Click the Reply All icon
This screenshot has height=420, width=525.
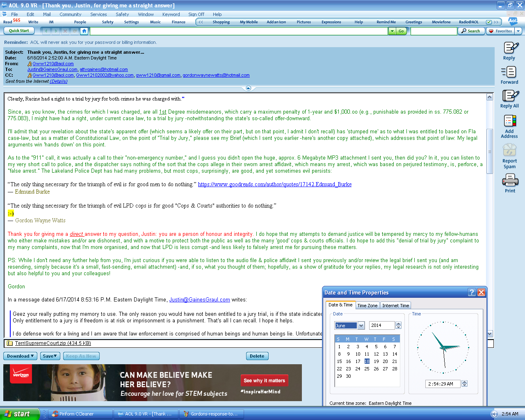509,99
